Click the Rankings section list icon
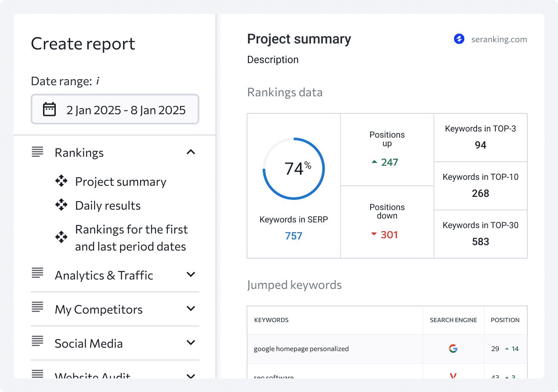Image resolution: width=558 pixels, height=392 pixels. click(x=37, y=152)
